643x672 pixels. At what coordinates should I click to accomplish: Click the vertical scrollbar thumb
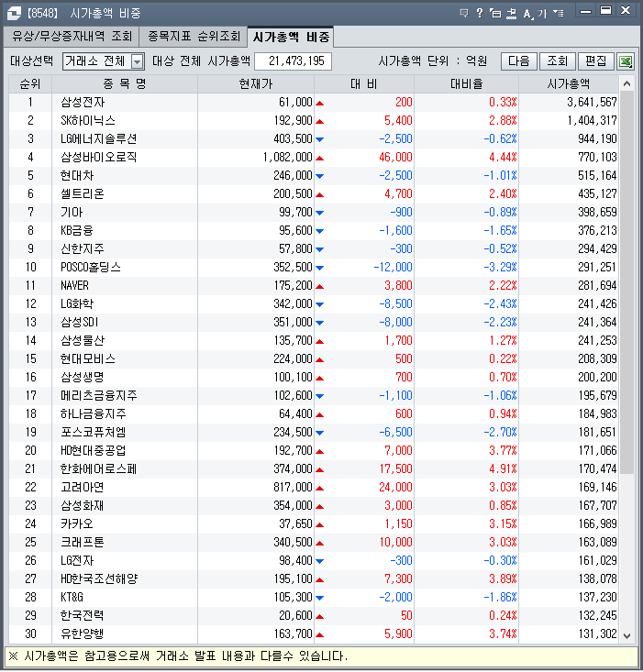coord(626,283)
